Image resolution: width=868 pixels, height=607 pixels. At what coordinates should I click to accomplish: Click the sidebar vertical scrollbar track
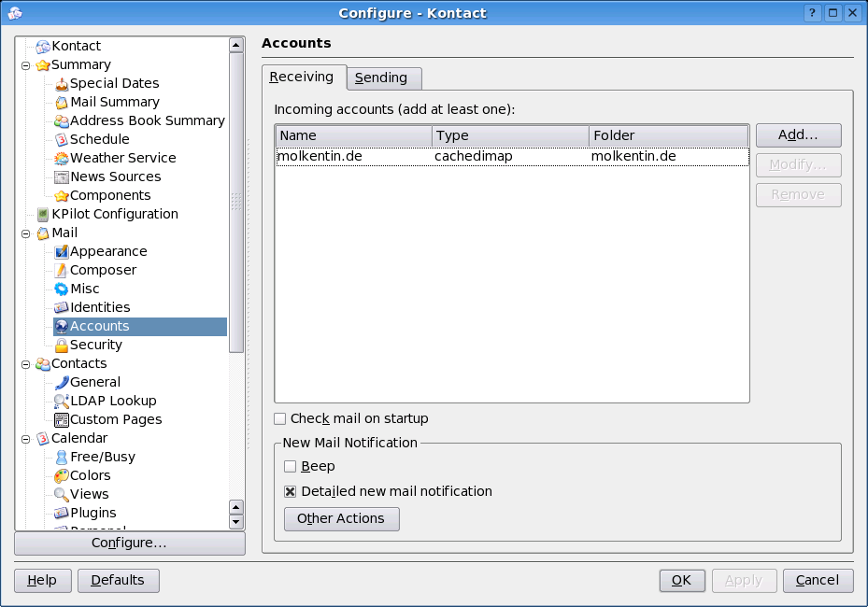point(236,420)
